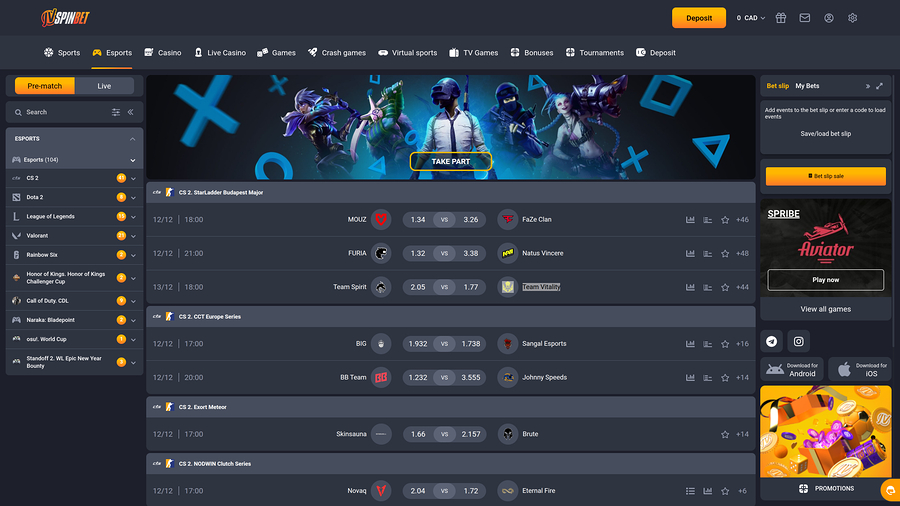Open search filter settings icon
The height and width of the screenshot is (506, 900).
click(116, 112)
